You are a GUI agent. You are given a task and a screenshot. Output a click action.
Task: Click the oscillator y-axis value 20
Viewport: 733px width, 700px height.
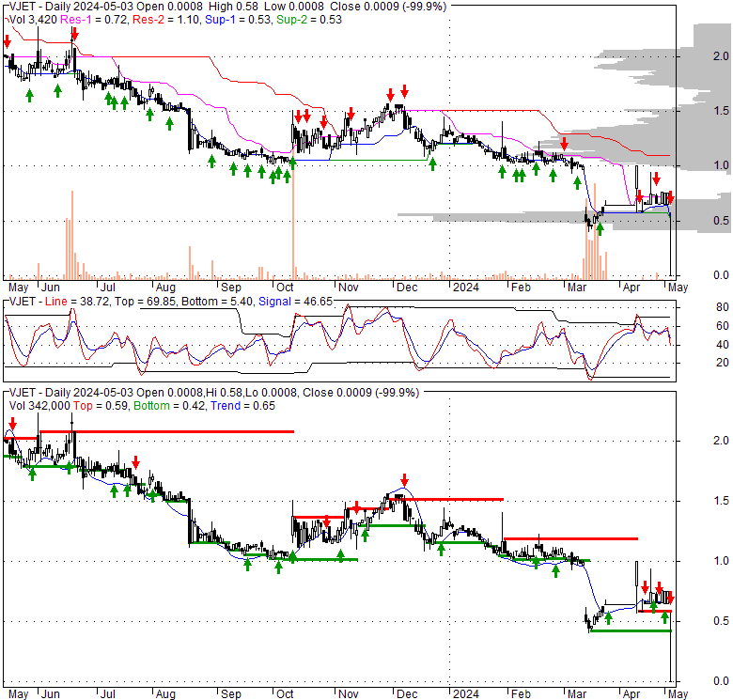(x=723, y=363)
